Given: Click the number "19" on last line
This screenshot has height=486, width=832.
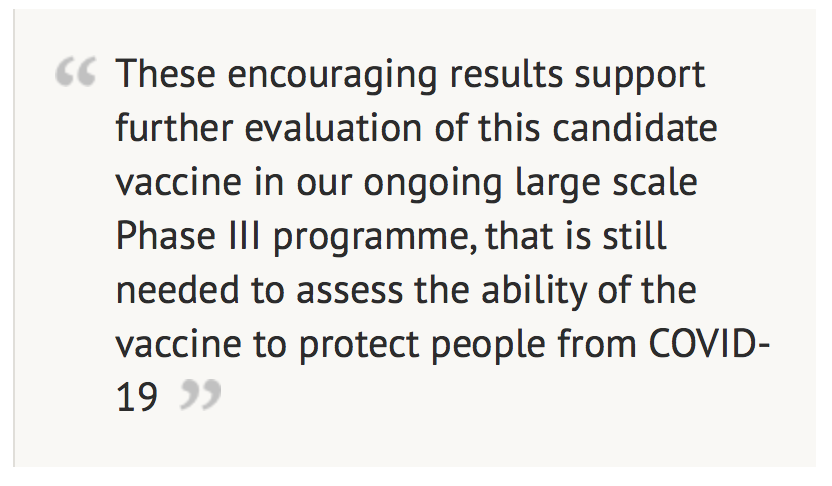Looking at the screenshot, I should [x=137, y=400].
